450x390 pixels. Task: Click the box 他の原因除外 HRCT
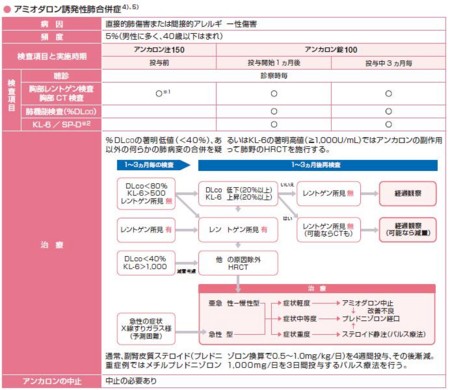238,263
